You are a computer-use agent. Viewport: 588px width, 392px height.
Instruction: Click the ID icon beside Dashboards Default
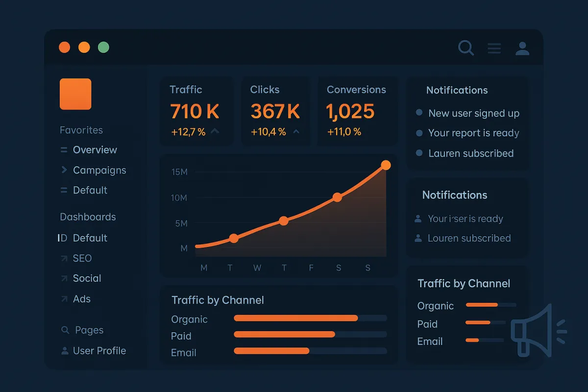(62, 238)
